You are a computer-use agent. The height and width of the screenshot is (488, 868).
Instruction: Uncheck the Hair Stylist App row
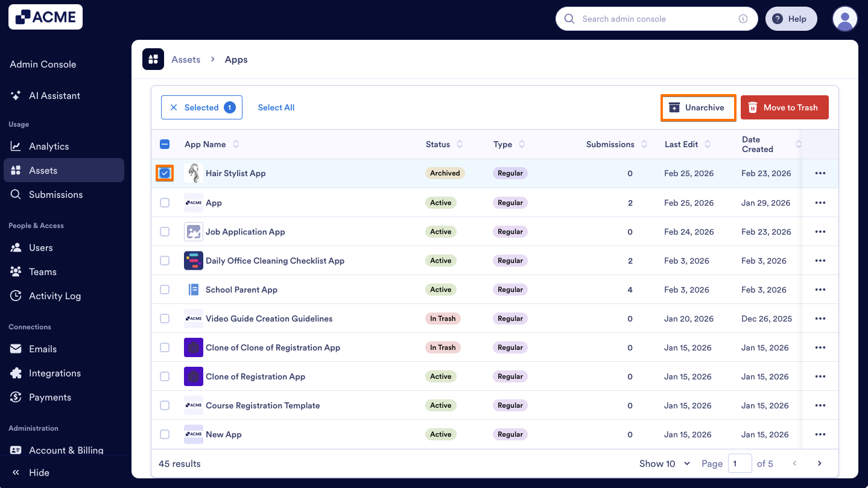click(x=165, y=173)
